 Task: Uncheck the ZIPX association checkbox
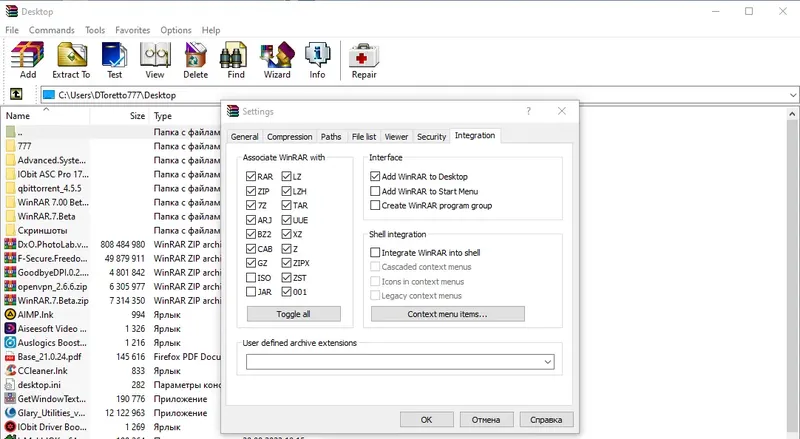click(x=286, y=263)
